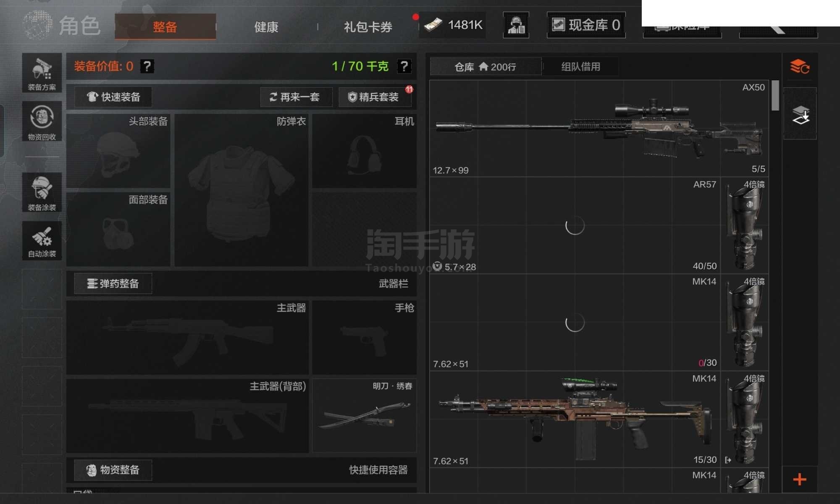Screen dimensions: 840x504
Task: Switch to the 礼包卡券 tab
Action: click(x=368, y=27)
